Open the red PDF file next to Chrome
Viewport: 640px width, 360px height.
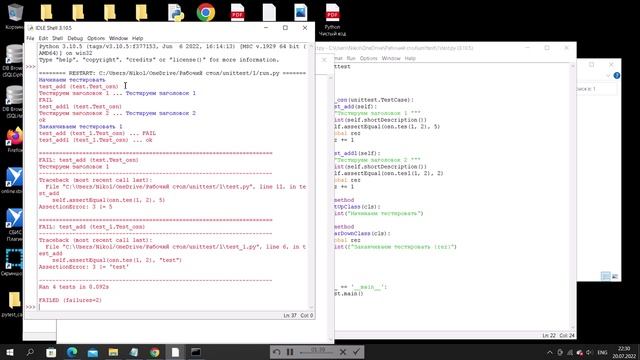coord(237,12)
